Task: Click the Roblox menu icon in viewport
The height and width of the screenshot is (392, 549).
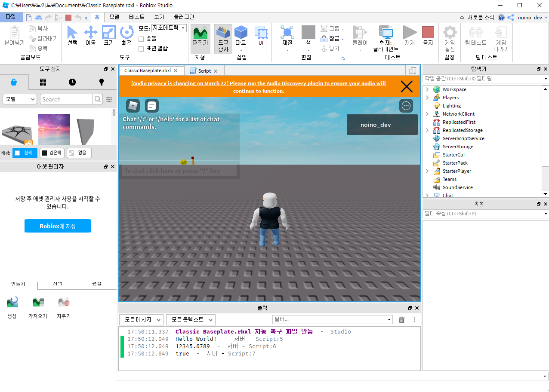Action: 133,106
